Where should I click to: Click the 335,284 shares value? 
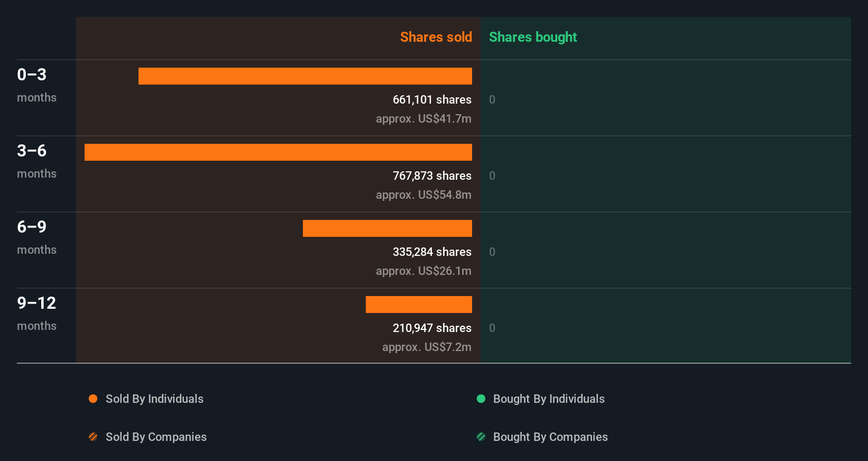pyautogui.click(x=432, y=252)
